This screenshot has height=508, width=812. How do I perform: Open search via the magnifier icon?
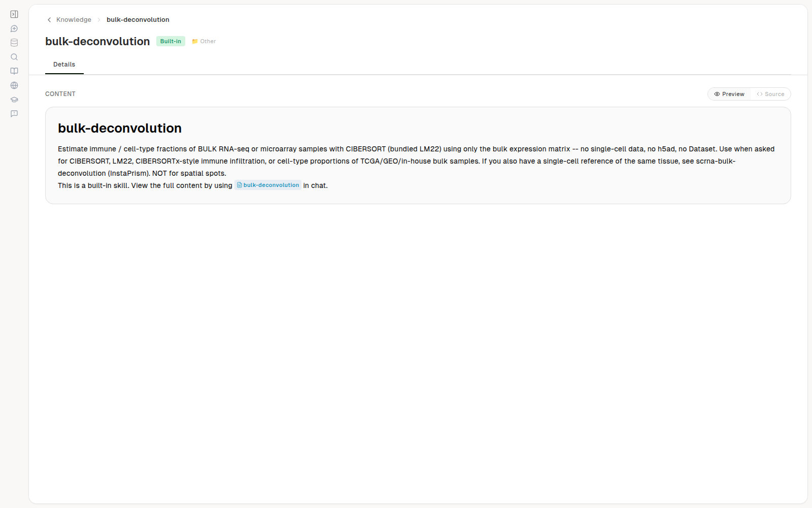(14, 57)
